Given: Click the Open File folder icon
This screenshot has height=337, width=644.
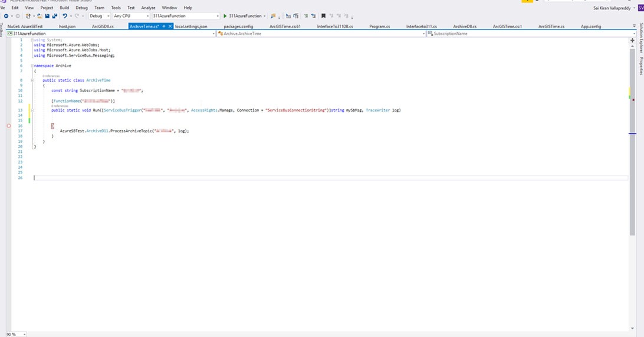Looking at the screenshot, I should click(x=40, y=16).
